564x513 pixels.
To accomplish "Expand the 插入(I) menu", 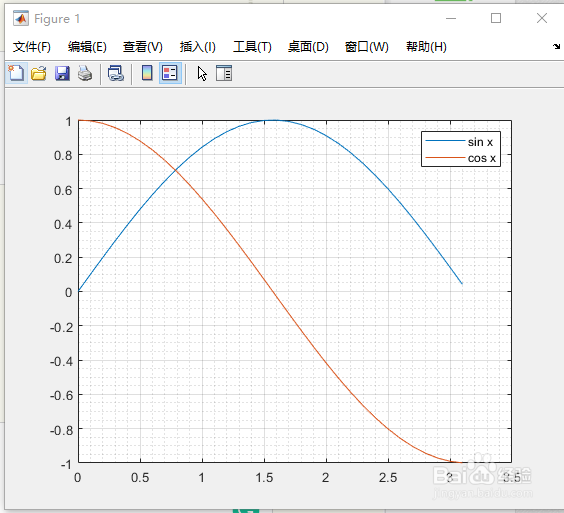I will (197, 47).
